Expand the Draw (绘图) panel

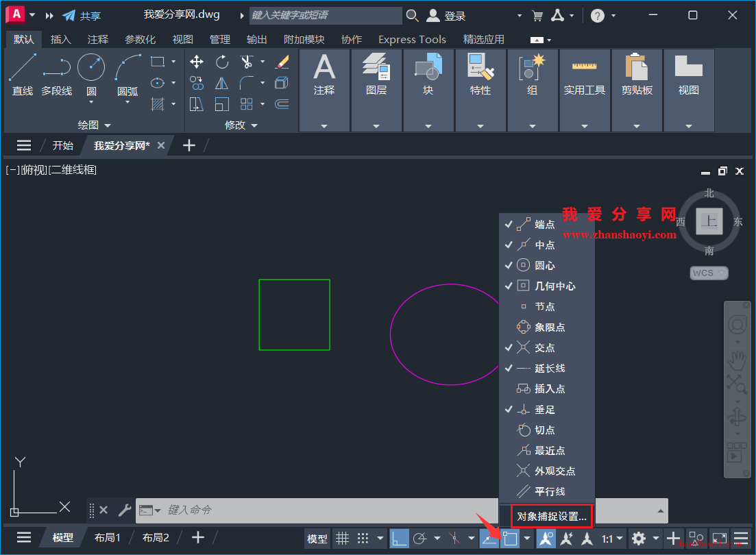pyautogui.click(x=95, y=125)
